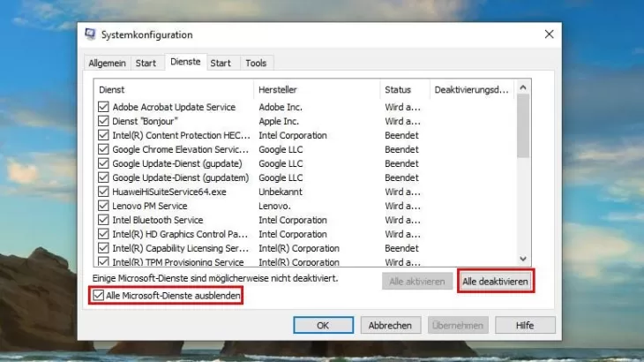Viewport: 644px width, 362px height.
Task: Toggle the Dienst "Bonjour" checkbox
Action: coord(104,122)
